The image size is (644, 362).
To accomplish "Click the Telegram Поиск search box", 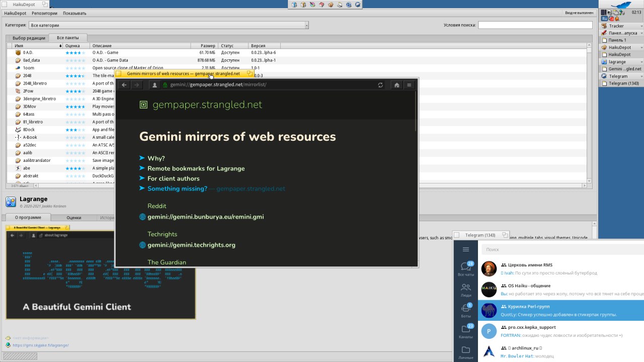I will [562, 249].
